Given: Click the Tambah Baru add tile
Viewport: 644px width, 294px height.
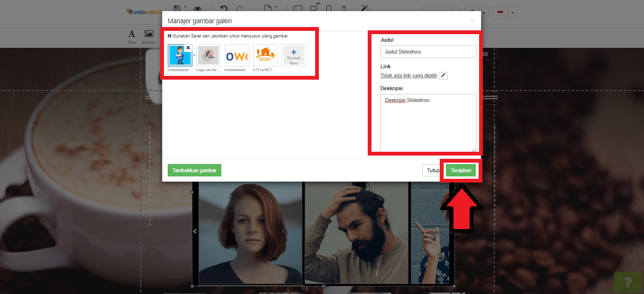Looking at the screenshot, I should coord(294,55).
